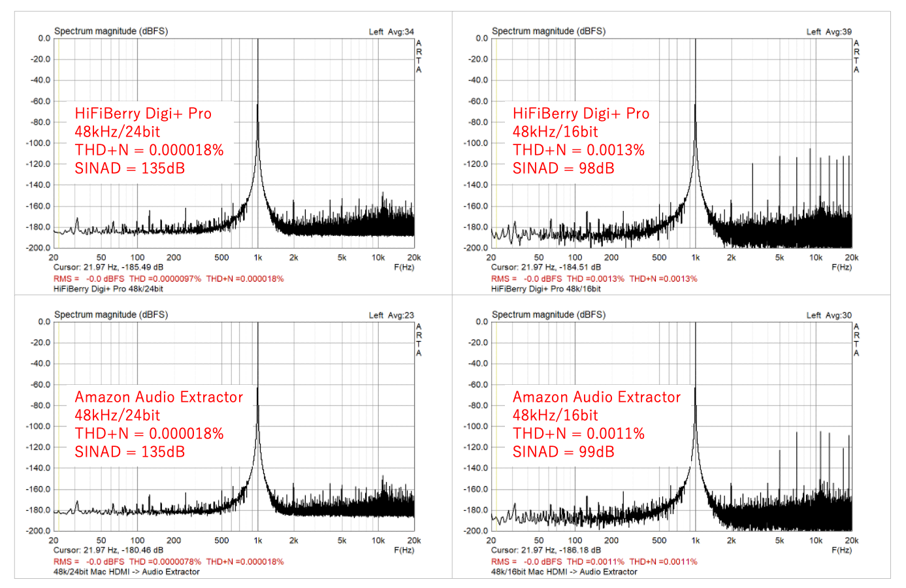The image size is (906, 588).
Task: Click 'Spectrum magnitude (dBFS)' title of Avg:34 plot
Action: pos(111,31)
